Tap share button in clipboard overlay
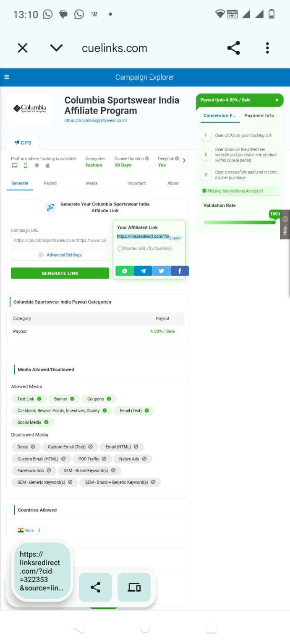The height and width of the screenshot is (644, 290). (x=95, y=587)
